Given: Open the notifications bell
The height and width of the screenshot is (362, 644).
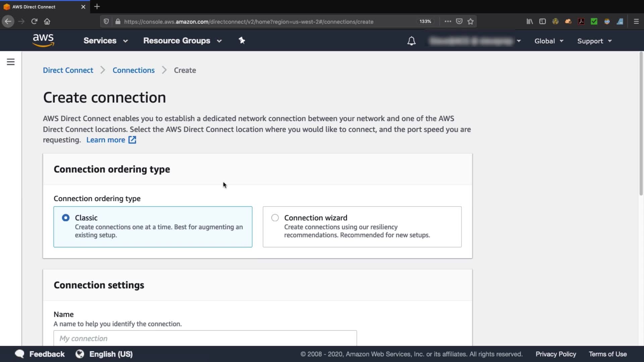Looking at the screenshot, I should (x=411, y=41).
